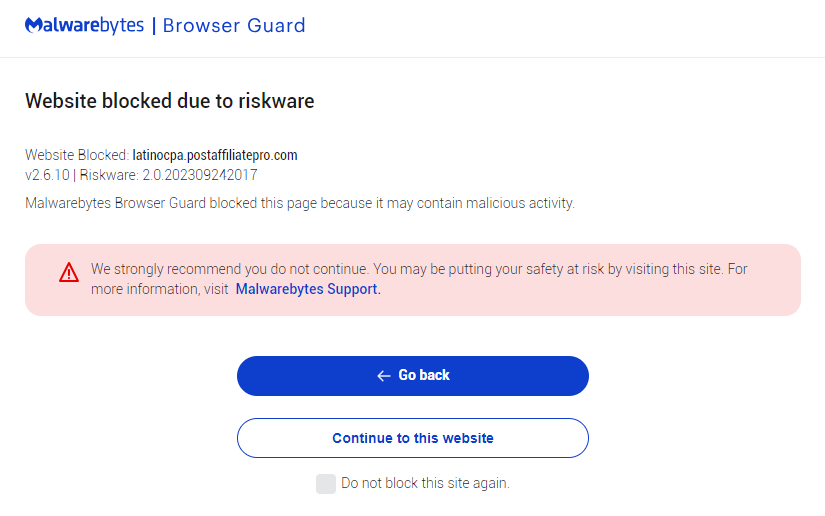The image size is (825, 516).
Task: Click the red warning triangle icon
Action: pos(68,271)
